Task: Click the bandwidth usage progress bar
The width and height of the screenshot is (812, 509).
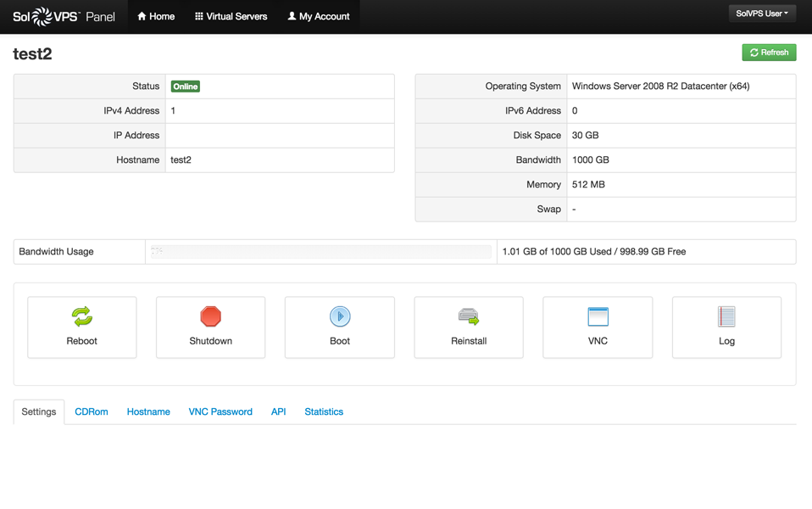Action: click(x=321, y=251)
